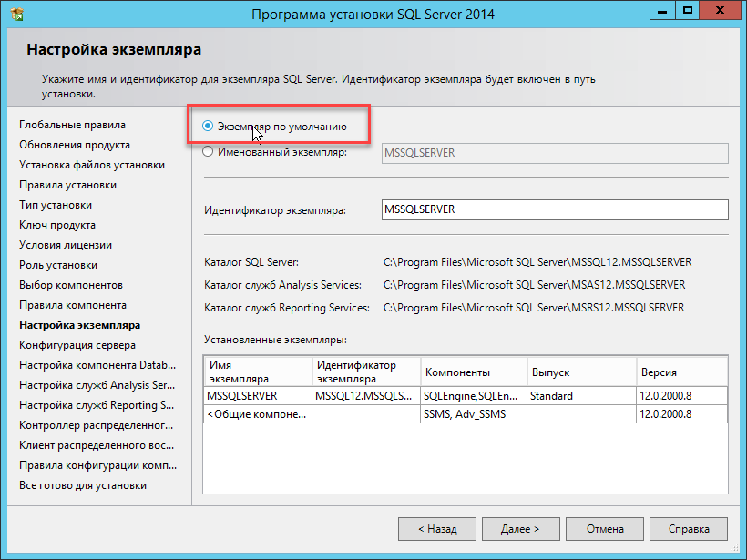Cancel installation via 'Отмена'

[604, 529]
